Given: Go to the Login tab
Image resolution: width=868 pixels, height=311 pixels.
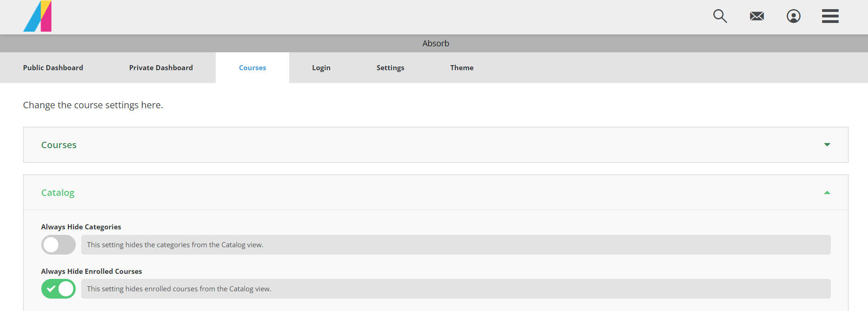Looking at the screenshot, I should tap(321, 67).
